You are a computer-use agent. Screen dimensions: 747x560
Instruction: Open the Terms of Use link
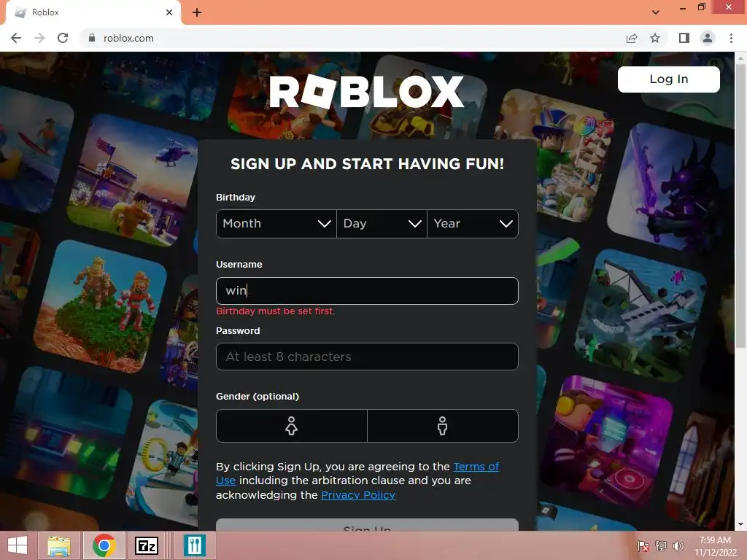point(476,467)
